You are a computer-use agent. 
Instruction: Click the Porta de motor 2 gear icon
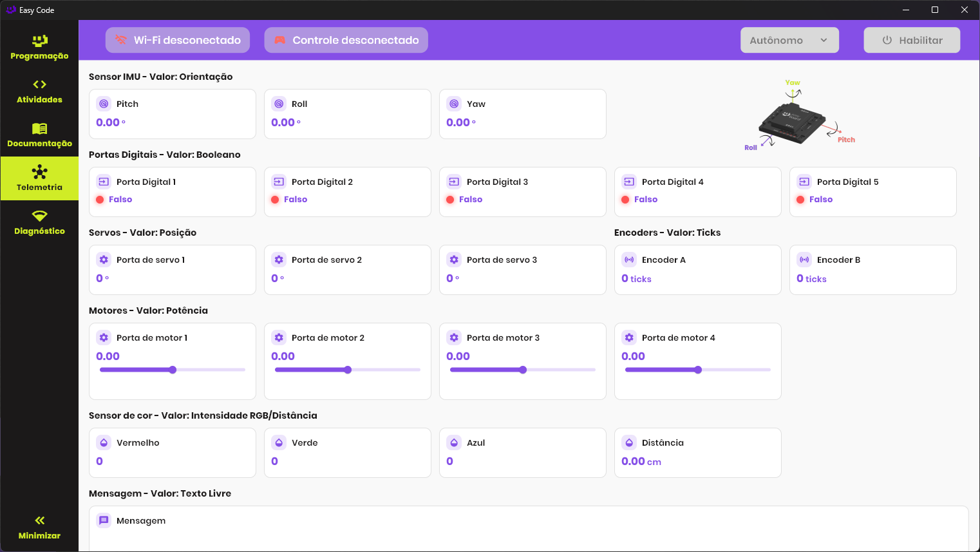click(x=279, y=338)
